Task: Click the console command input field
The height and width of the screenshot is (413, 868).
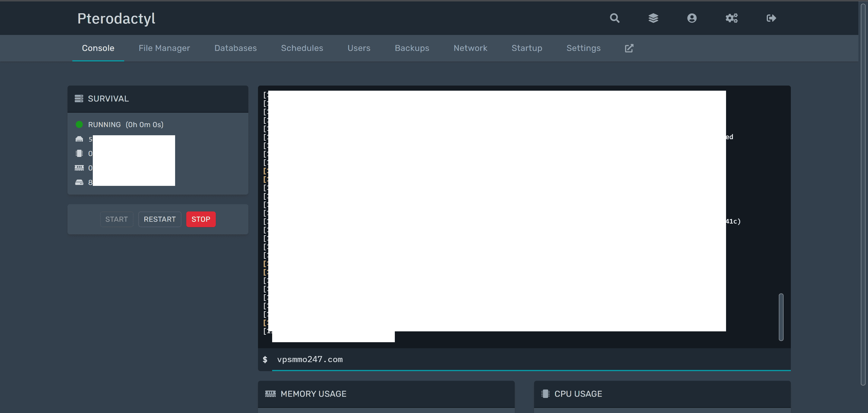Action: [x=505, y=359]
